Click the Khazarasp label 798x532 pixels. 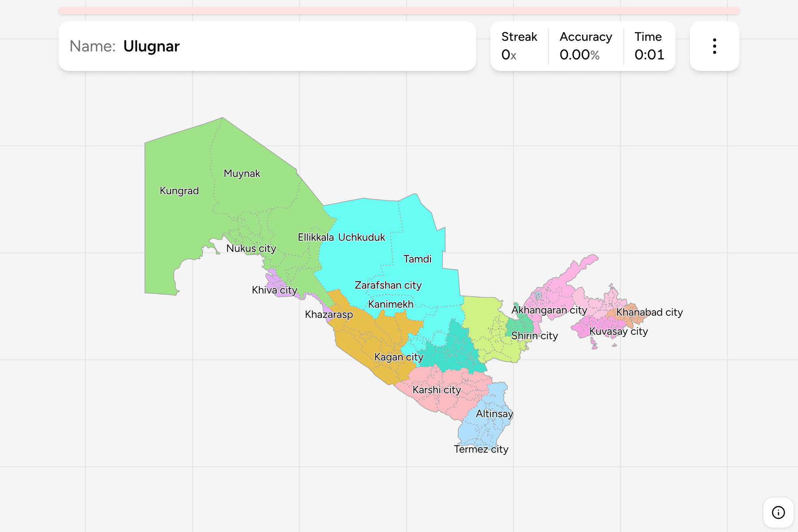tap(329, 314)
